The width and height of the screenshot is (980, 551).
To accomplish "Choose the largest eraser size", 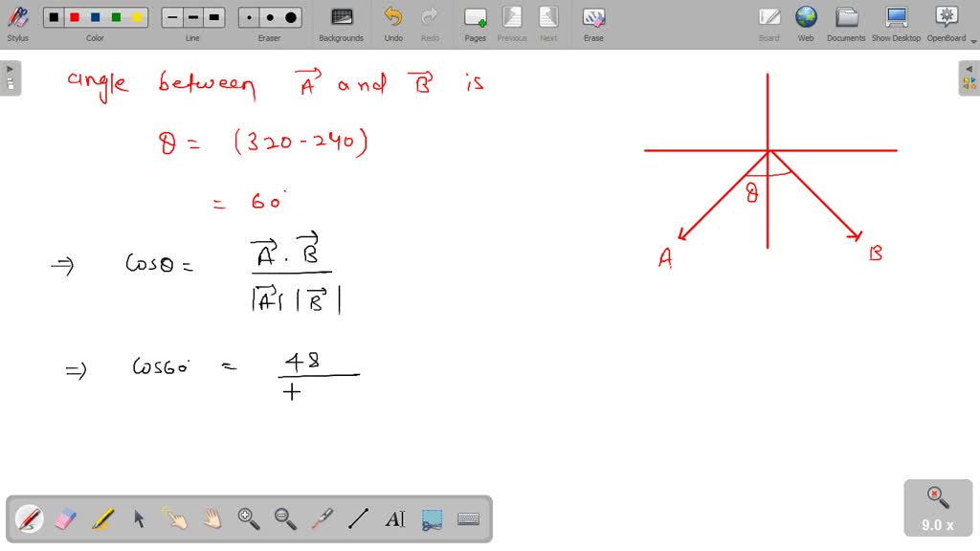I will pos(290,16).
